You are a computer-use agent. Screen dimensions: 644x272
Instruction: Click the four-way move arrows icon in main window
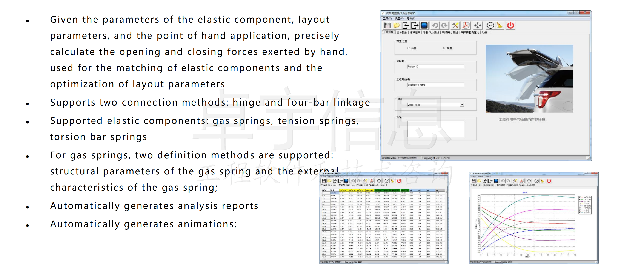pos(478,26)
